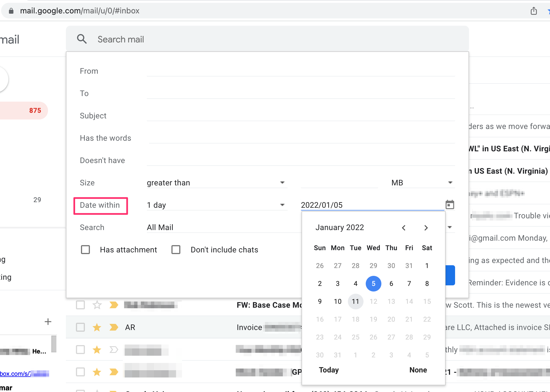The height and width of the screenshot is (392, 550).
Task: Open the 'greater than' size dropdown
Action: 283,182
